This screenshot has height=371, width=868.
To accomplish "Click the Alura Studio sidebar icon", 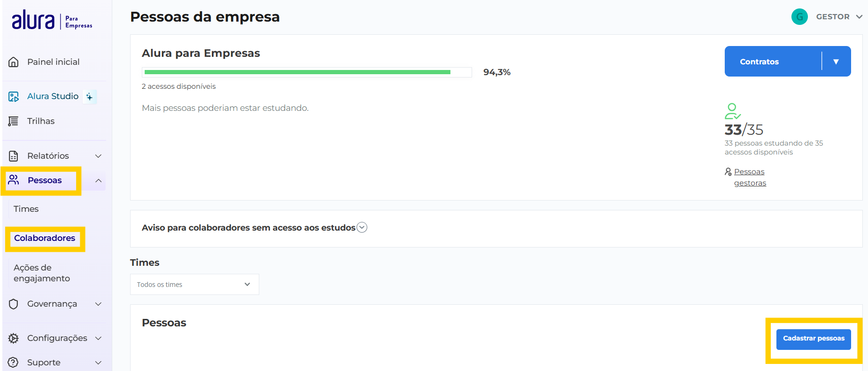I will click(x=14, y=97).
